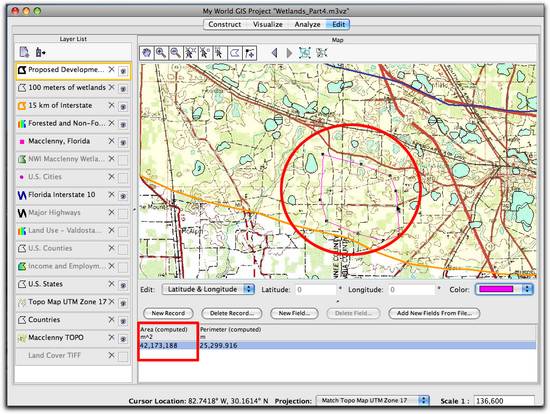Viewport: 550px width, 414px height.
Task: Click the New Field button
Action: 294,313
